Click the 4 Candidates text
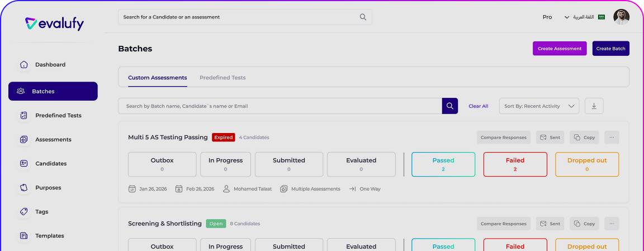Image resolution: width=644 pixels, height=251 pixels. tap(254, 138)
